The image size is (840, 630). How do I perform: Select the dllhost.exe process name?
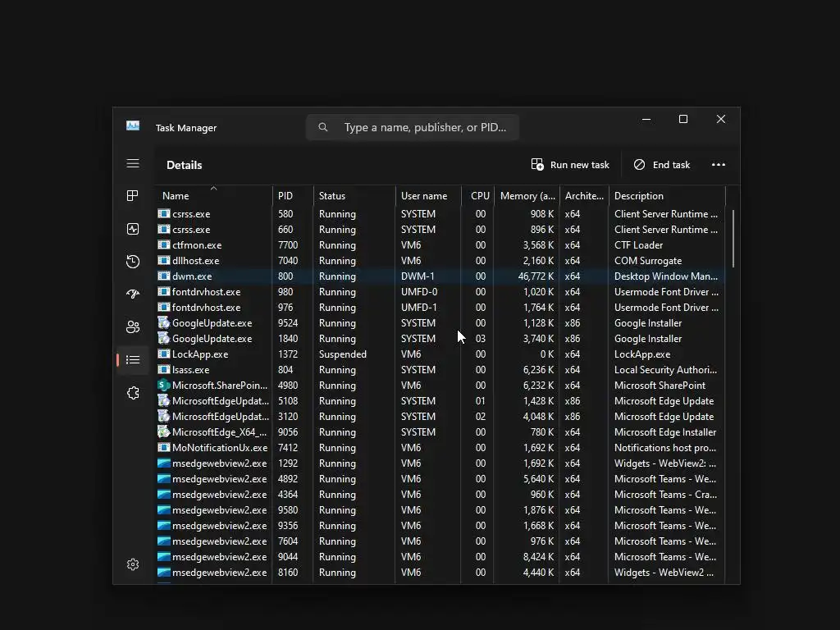pyautogui.click(x=195, y=261)
